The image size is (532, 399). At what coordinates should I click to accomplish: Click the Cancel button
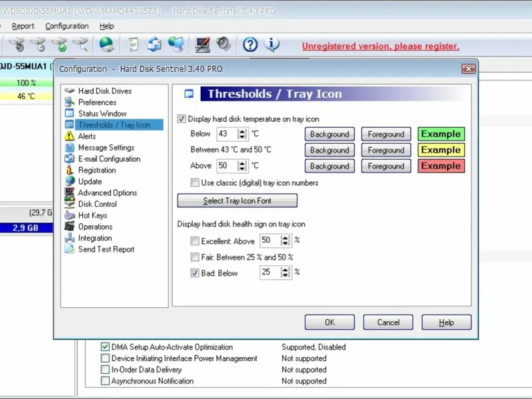click(388, 323)
